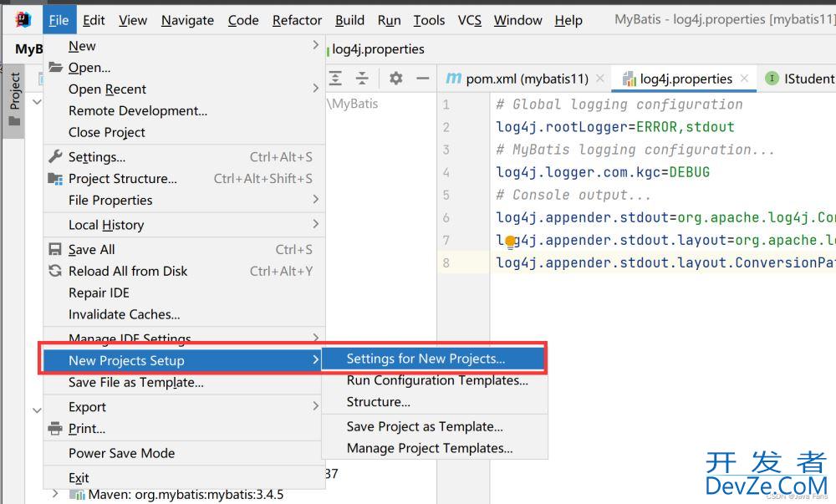Click the Project Structure folder icon
The height and width of the screenshot is (504, 836).
coord(55,179)
